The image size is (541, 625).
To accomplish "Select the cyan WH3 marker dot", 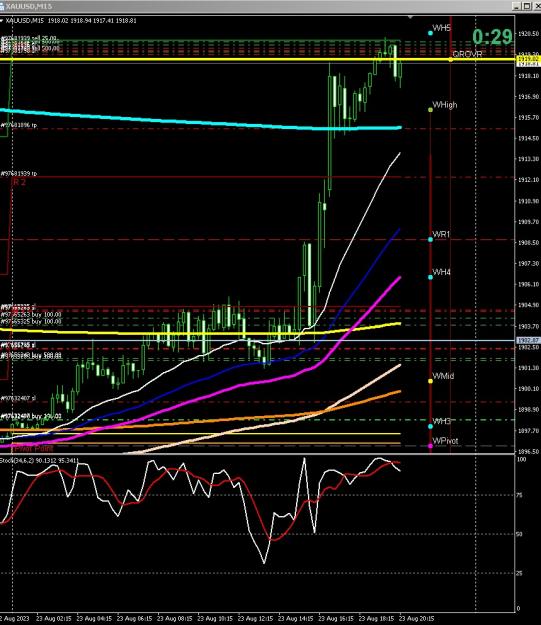I will point(430,426).
